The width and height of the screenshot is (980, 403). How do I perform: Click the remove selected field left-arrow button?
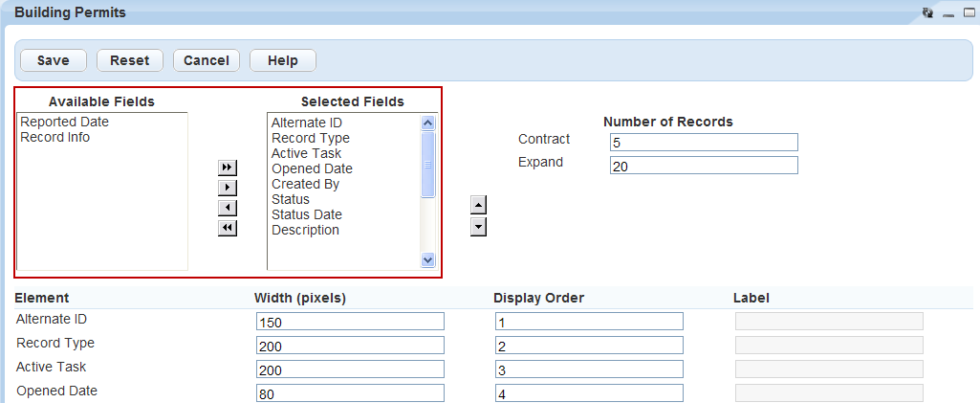[227, 208]
